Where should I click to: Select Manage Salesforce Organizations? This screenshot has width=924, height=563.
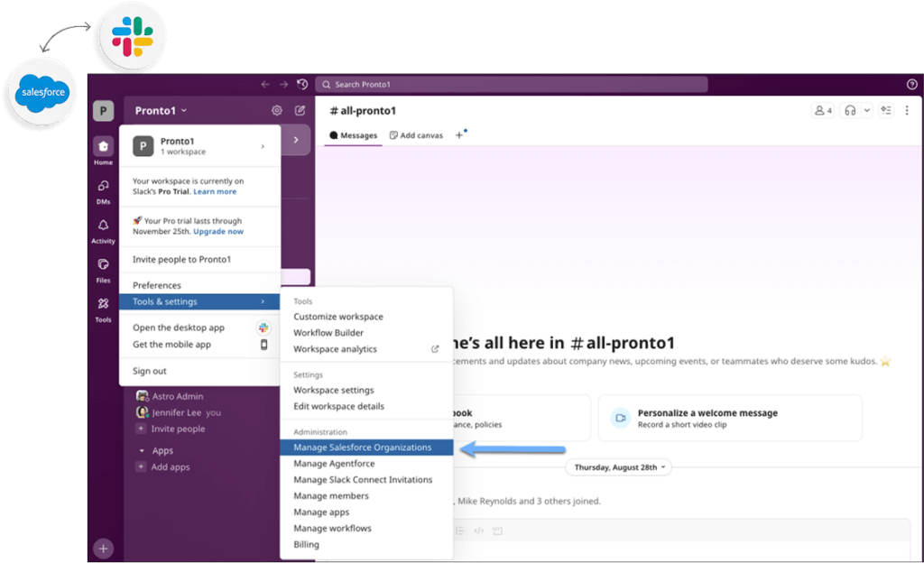coord(366,448)
